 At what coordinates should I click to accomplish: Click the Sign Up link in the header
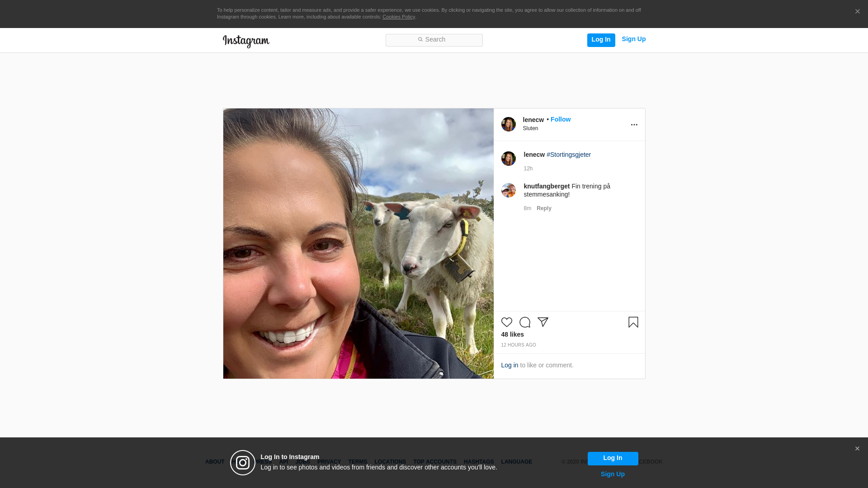tap(633, 39)
